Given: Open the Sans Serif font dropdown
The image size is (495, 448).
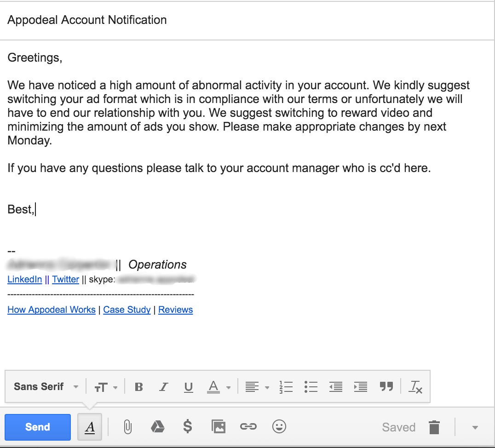Looking at the screenshot, I should [46, 386].
